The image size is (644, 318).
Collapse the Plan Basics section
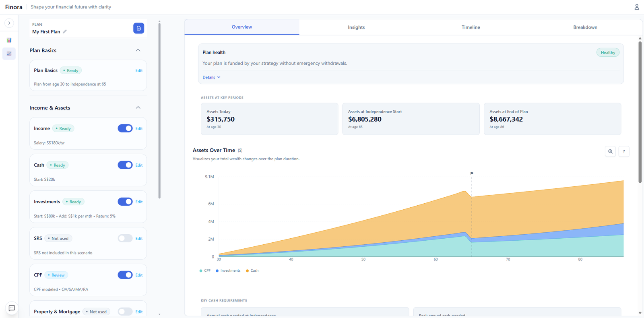coord(138,50)
